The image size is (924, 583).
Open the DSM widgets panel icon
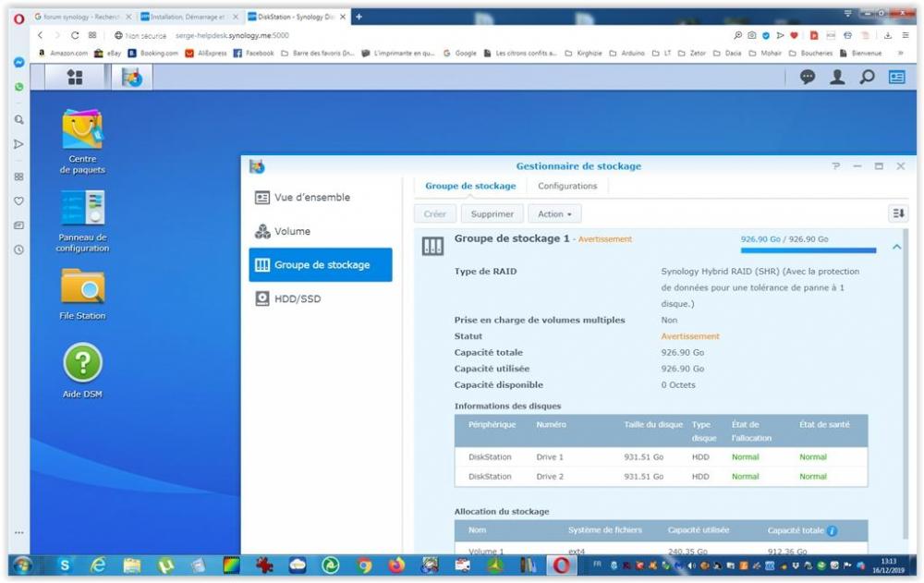896,79
